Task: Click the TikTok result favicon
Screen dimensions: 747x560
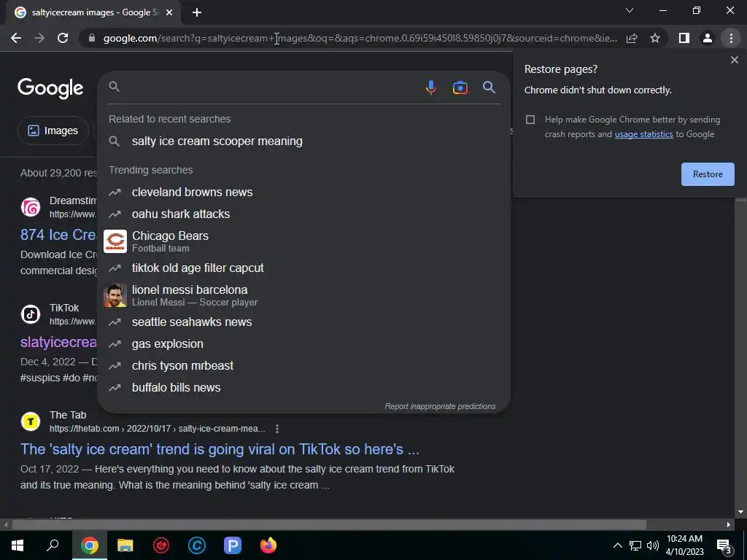Action: coord(31,314)
